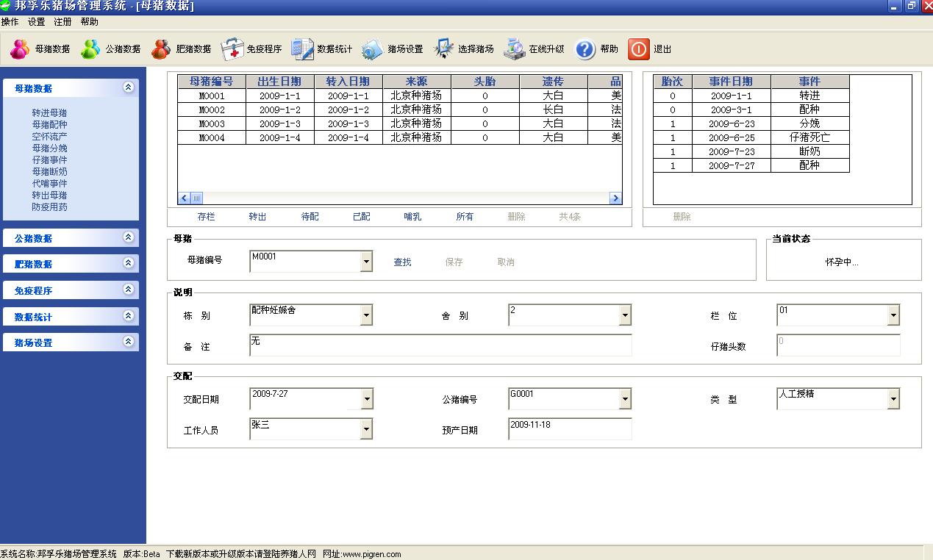Viewport: 933px width, 560px height.
Task: Open the 肥猪数据 toolbar icon
Action: 161,49
